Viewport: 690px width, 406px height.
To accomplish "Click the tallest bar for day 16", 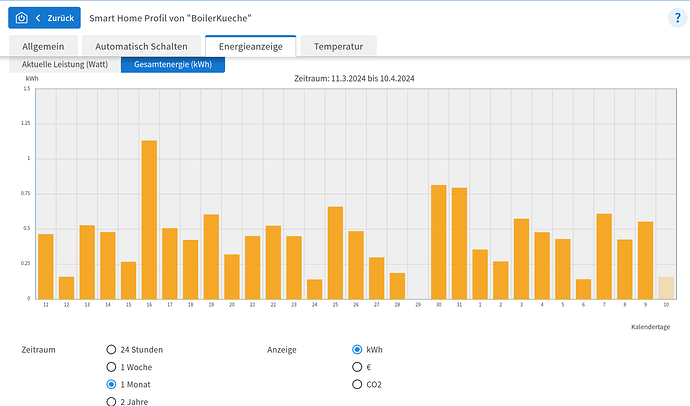I will 149,220.
